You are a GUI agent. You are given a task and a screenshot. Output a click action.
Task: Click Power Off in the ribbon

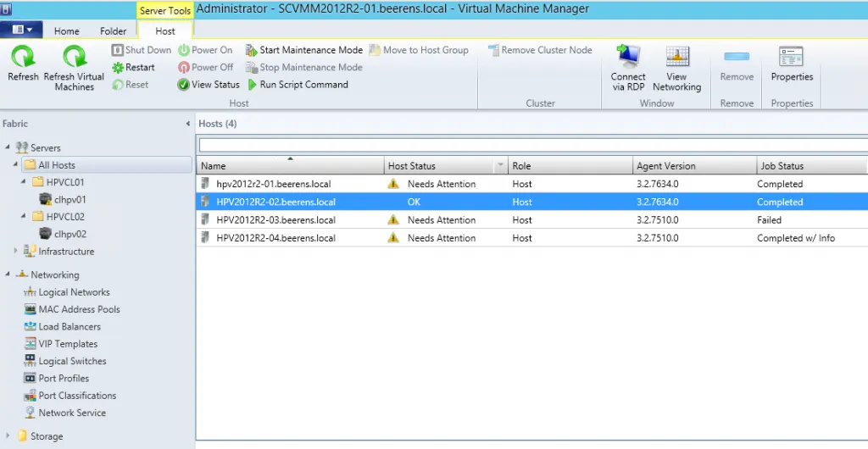(206, 67)
